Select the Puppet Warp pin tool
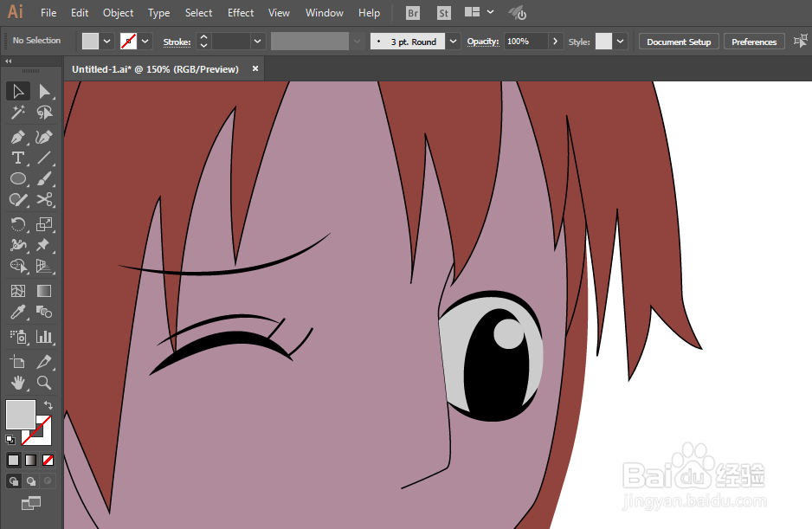This screenshot has height=529, width=812. coord(44,245)
